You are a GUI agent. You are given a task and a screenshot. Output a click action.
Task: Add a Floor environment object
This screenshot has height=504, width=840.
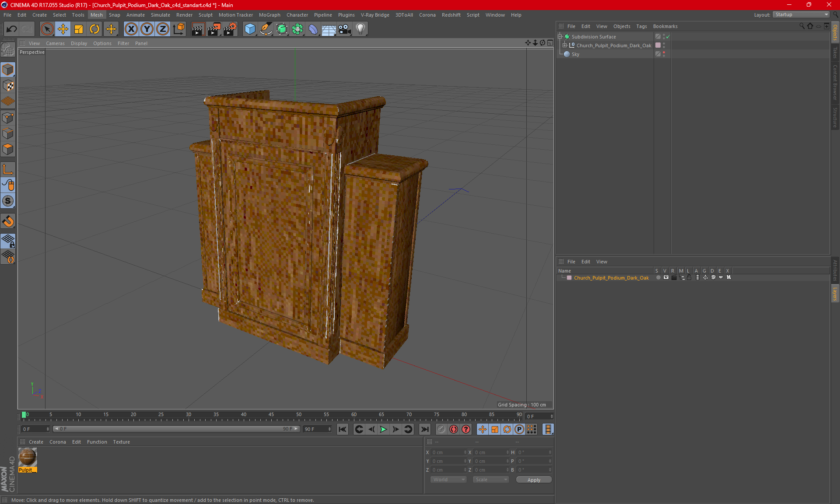(x=329, y=29)
